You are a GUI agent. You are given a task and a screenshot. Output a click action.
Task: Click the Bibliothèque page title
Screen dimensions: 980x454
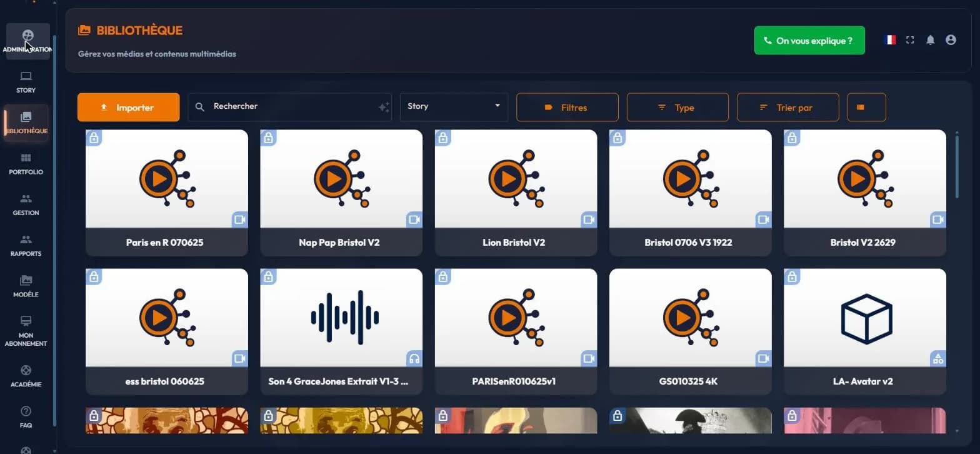point(139,30)
